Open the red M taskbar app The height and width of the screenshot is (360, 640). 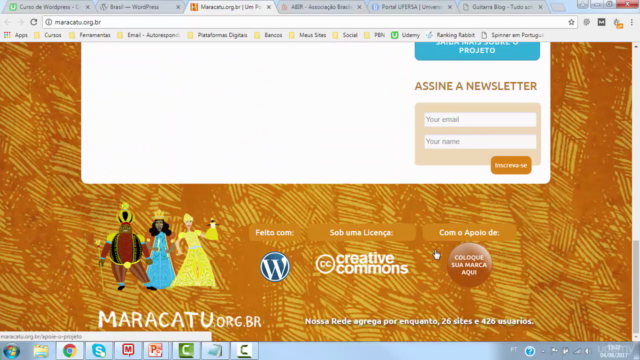tap(128, 351)
